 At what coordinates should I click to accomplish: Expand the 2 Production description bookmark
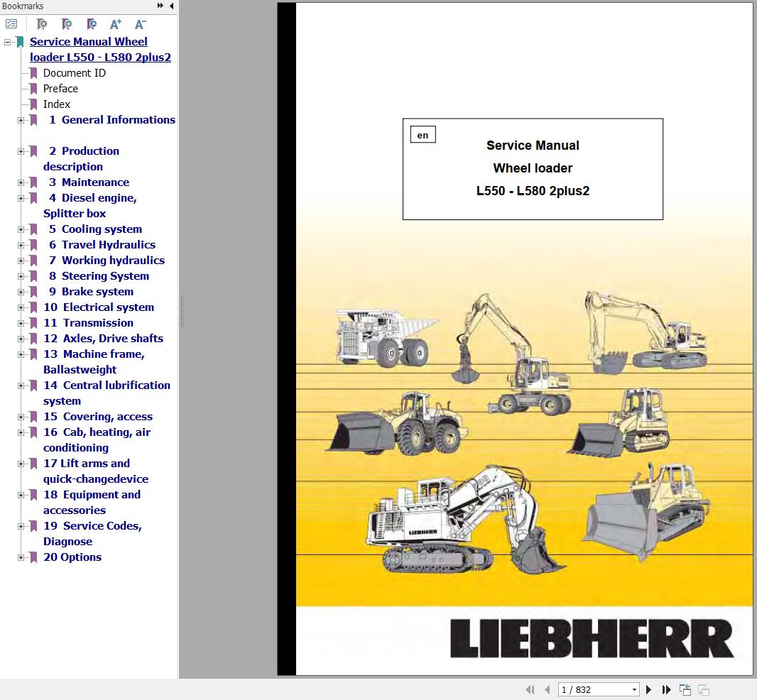pyautogui.click(x=21, y=152)
